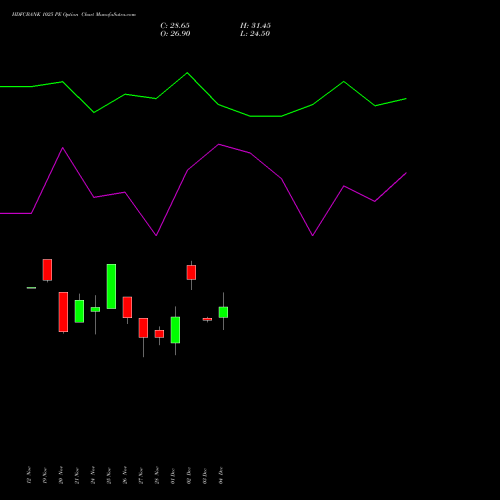Click the 21 Nov date axis label
The image size is (500, 500).
[77, 475]
